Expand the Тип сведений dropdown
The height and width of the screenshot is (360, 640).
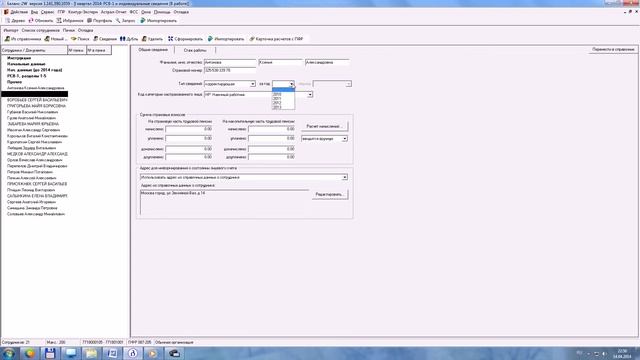(x=252, y=84)
